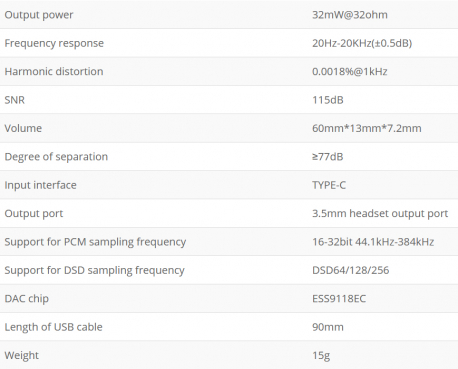Click the Harmonic distortion label
Viewport: 458px width, 369px height.
pos(54,71)
